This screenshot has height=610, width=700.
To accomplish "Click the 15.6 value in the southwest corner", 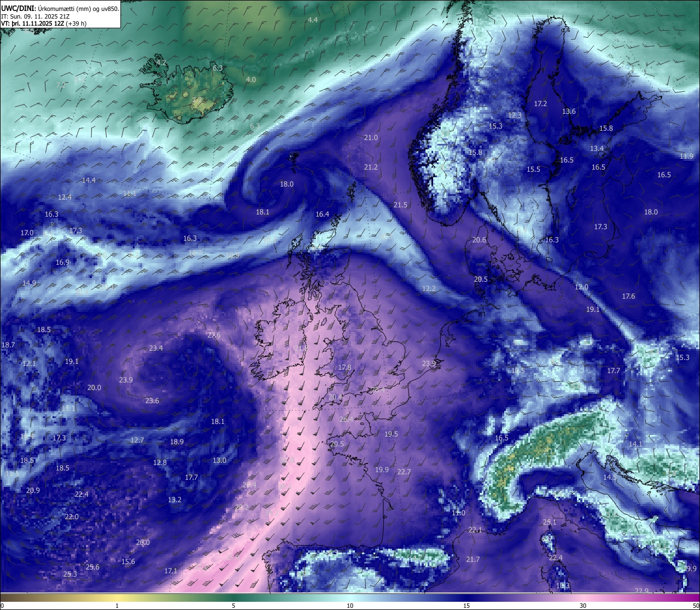I will [128, 562].
